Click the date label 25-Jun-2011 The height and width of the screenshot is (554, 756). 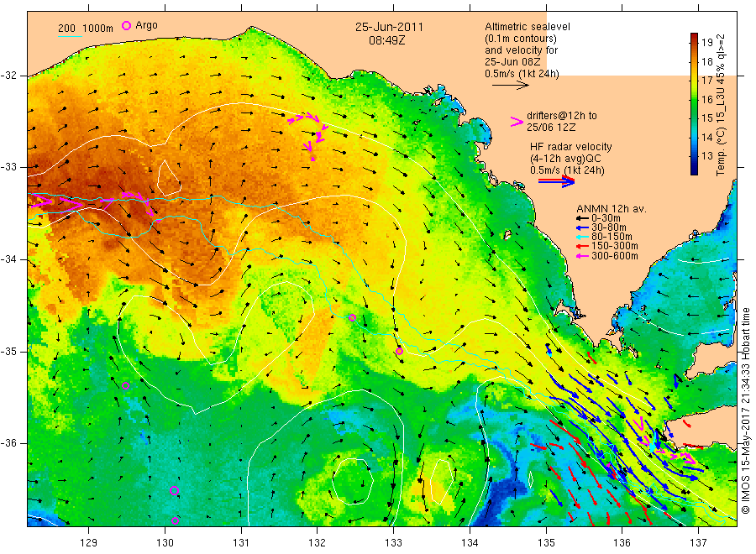point(389,28)
